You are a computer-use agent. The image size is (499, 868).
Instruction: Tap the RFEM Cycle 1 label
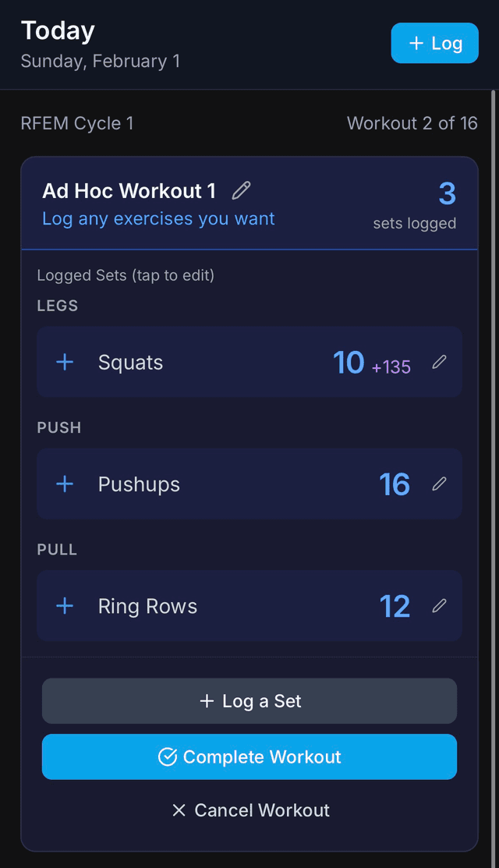point(76,122)
